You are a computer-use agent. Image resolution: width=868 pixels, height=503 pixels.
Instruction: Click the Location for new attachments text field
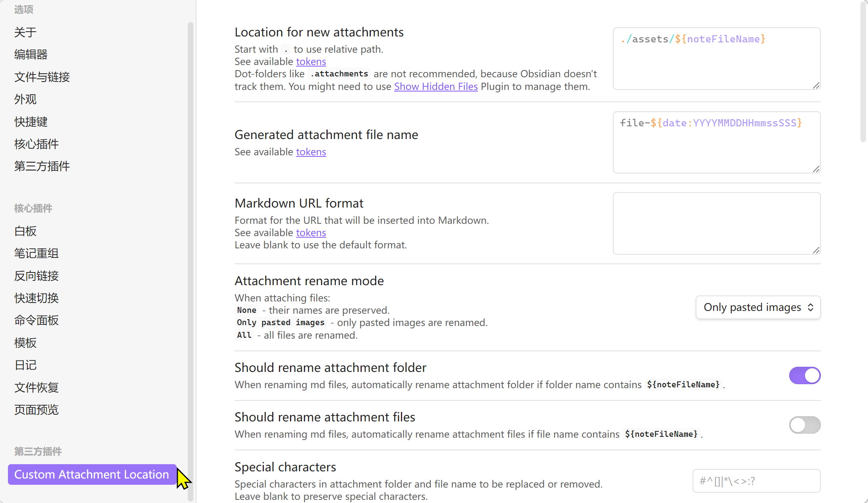[x=716, y=59]
